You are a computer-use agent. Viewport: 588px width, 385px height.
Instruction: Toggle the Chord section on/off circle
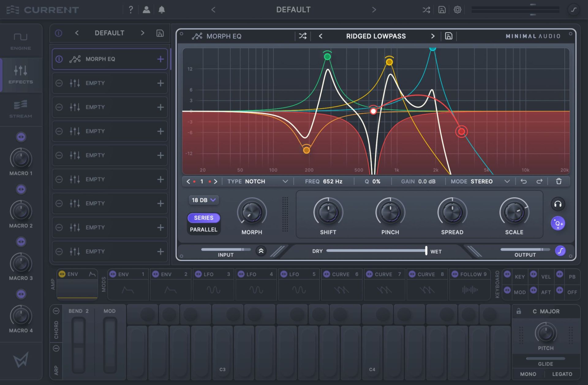point(56,311)
